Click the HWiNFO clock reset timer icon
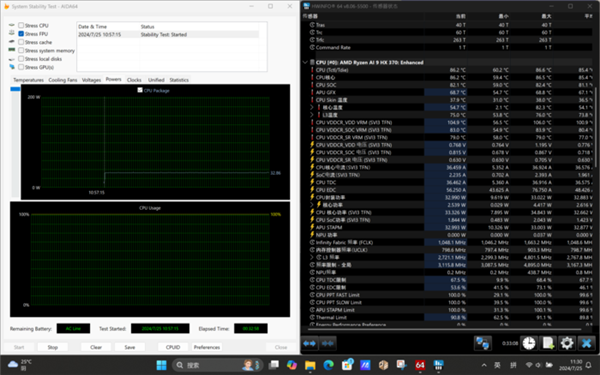This screenshot has height=375, width=600. point(529,343)
